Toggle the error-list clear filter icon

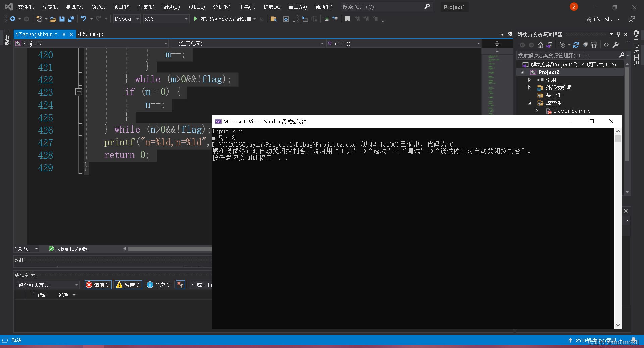tap(180, 285)
